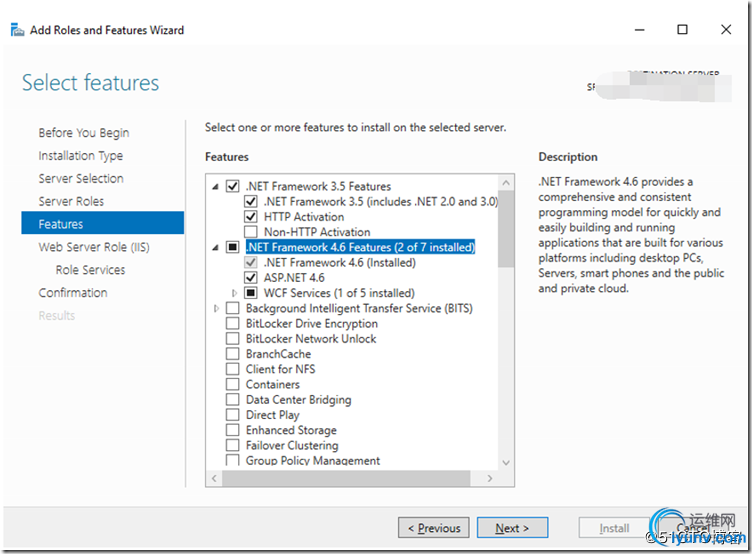Click the Next button
The image size is (752, 554).
(512, 528)
